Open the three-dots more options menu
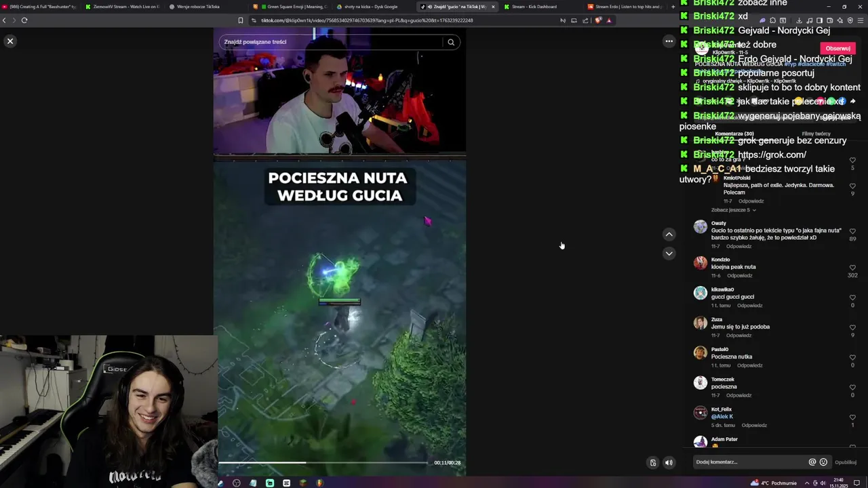Viewport: 868px width, 488px height. coord(669,41)
